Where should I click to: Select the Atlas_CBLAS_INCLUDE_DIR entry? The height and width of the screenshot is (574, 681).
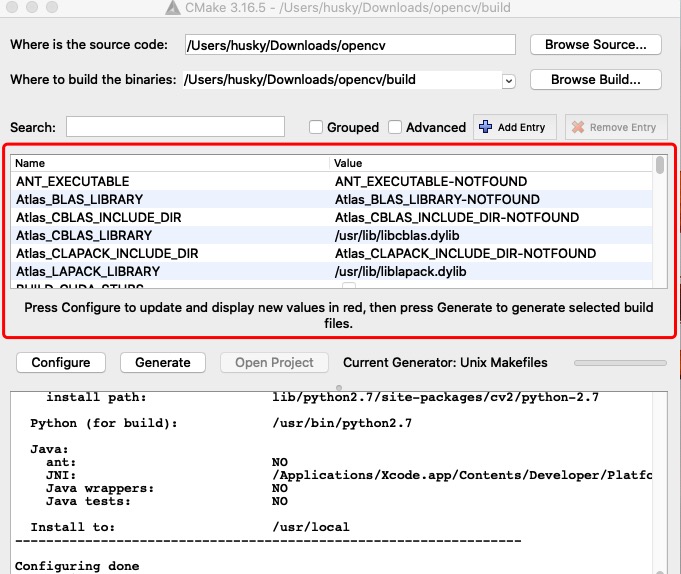(x=99, y=217)
